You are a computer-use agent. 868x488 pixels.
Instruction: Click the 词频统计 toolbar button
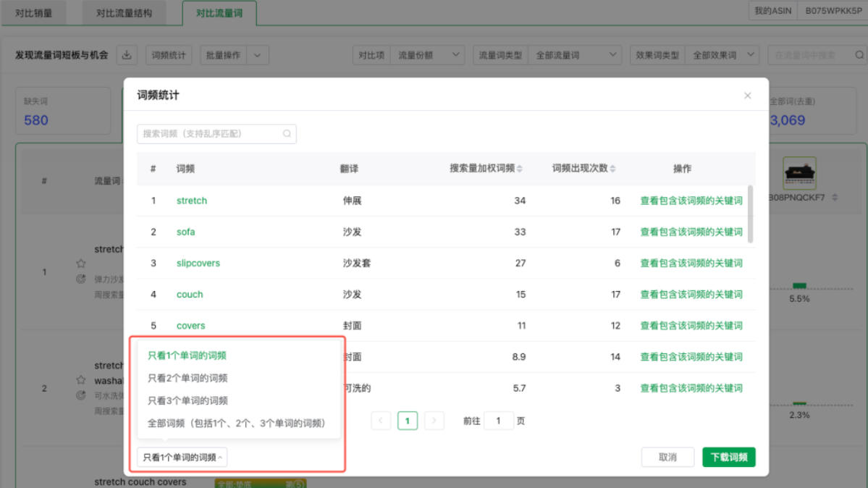[168, 55]
